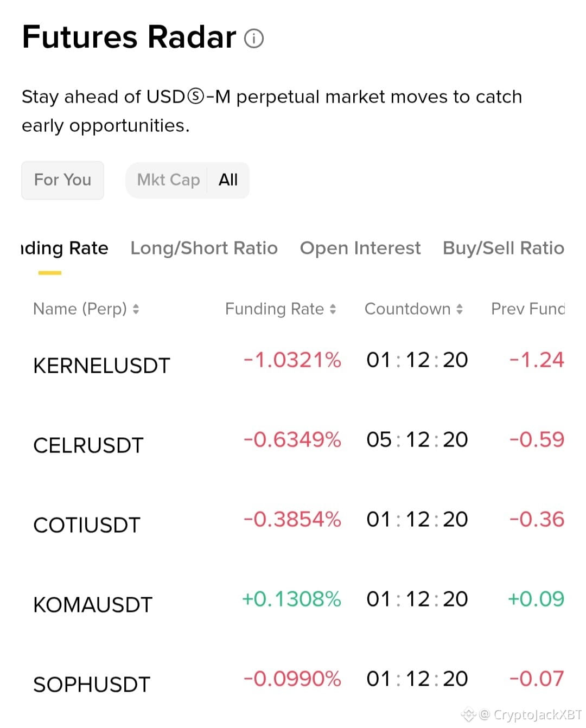The height and width of the screenshot is (728, 586).
Task: Click KERNELUSDT funding rate -1.0321%
Action: coord(292,360)
